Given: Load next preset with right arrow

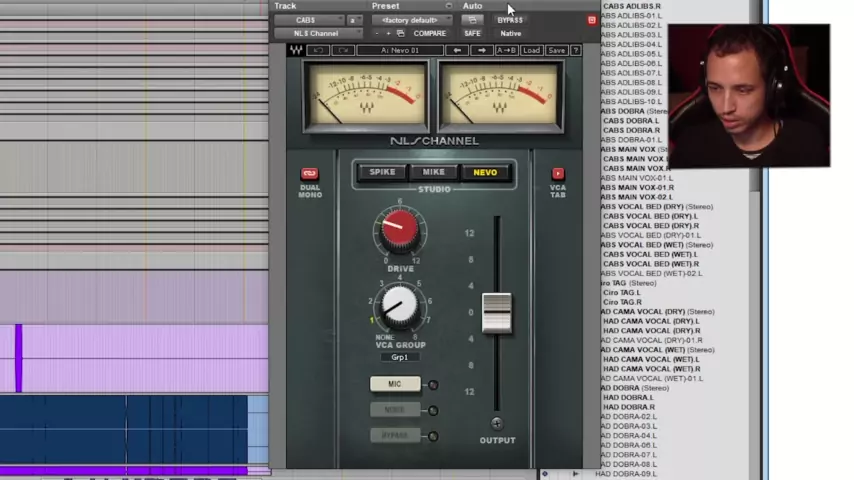Looking at the screenshot, I should pos(482,50).
